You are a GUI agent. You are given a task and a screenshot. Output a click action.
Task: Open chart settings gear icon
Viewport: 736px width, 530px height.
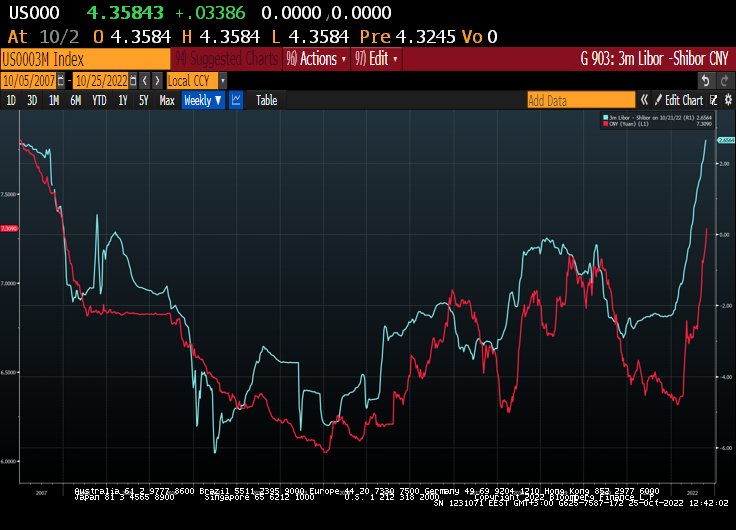(x=728, y=100)
